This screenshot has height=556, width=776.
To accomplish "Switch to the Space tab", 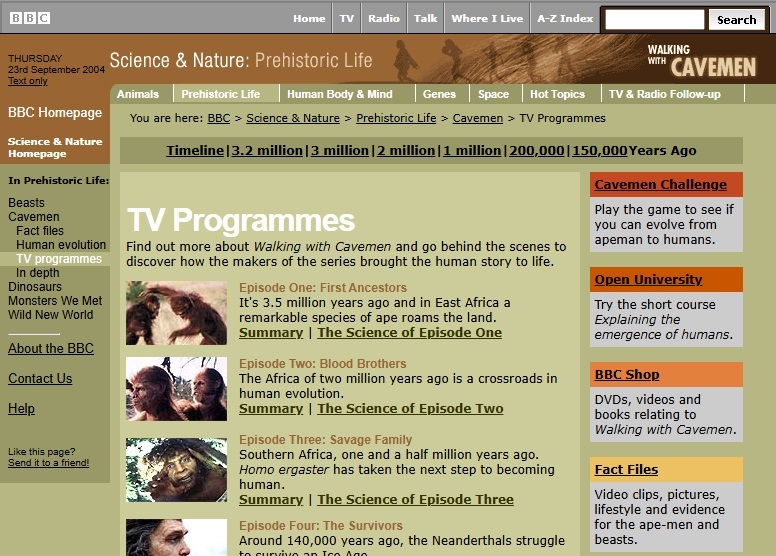I will [493, 94].
